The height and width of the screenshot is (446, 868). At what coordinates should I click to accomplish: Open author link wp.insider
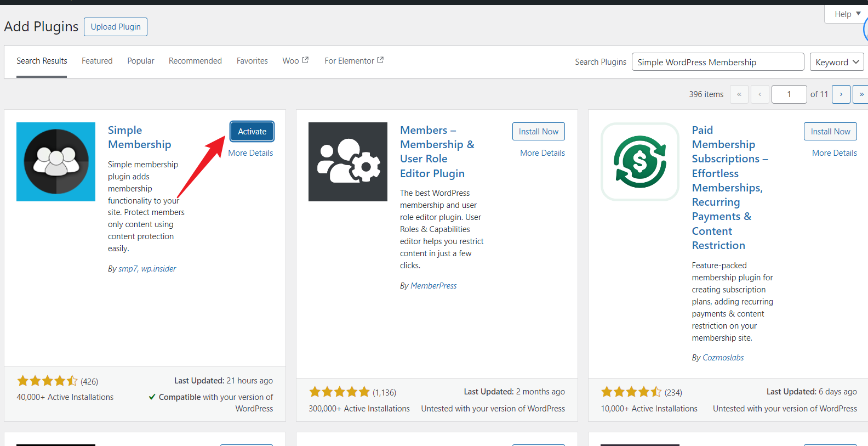pyautogui.click(x=158, y=269)
